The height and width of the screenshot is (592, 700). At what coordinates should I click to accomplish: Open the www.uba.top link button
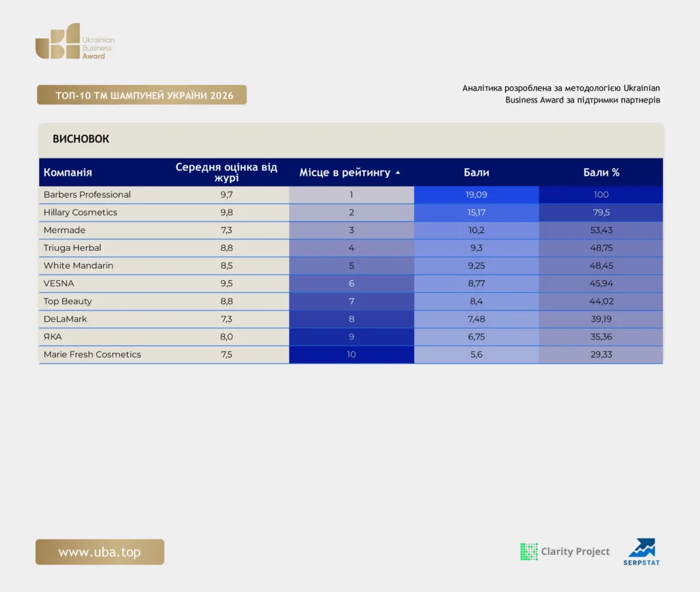coord(100,552)
